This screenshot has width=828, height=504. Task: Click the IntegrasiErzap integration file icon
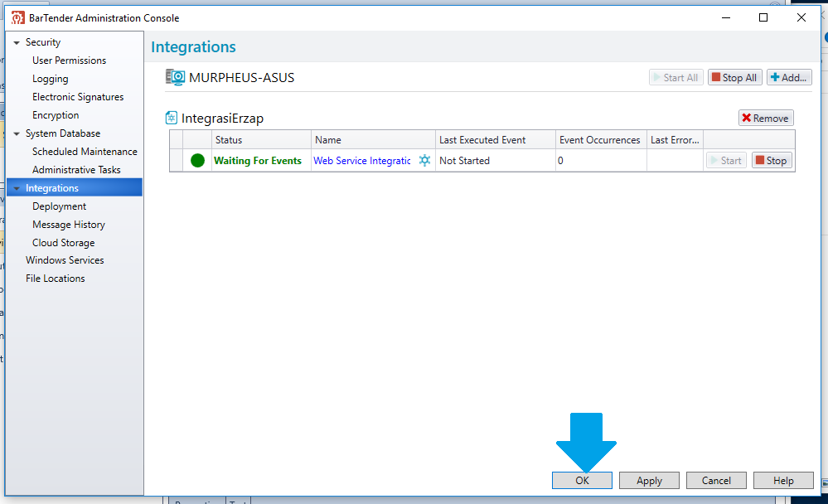pyautogui.click(x=171, y=118)
